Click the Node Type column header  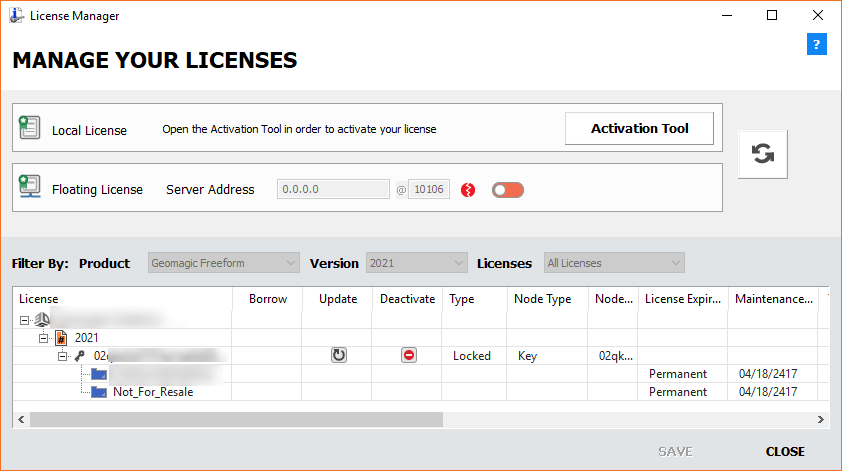(542, 299)
